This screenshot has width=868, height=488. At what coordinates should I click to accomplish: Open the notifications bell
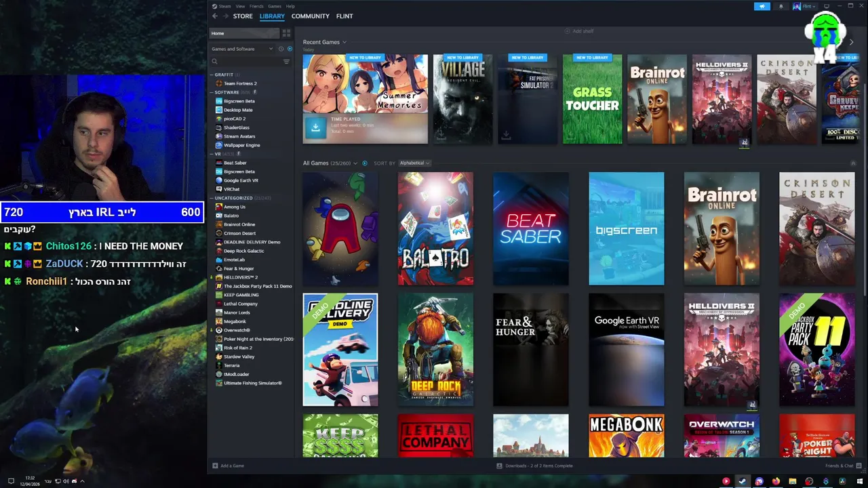[781, 6]
